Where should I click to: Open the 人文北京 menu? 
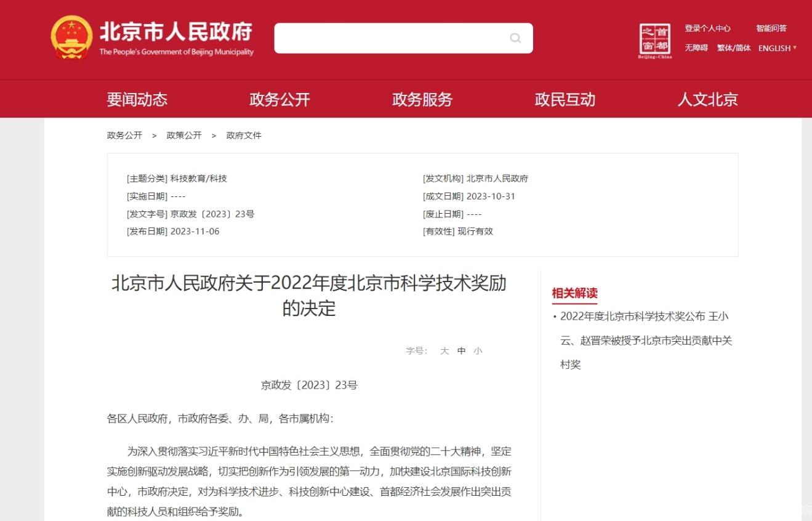pos(707,99)
